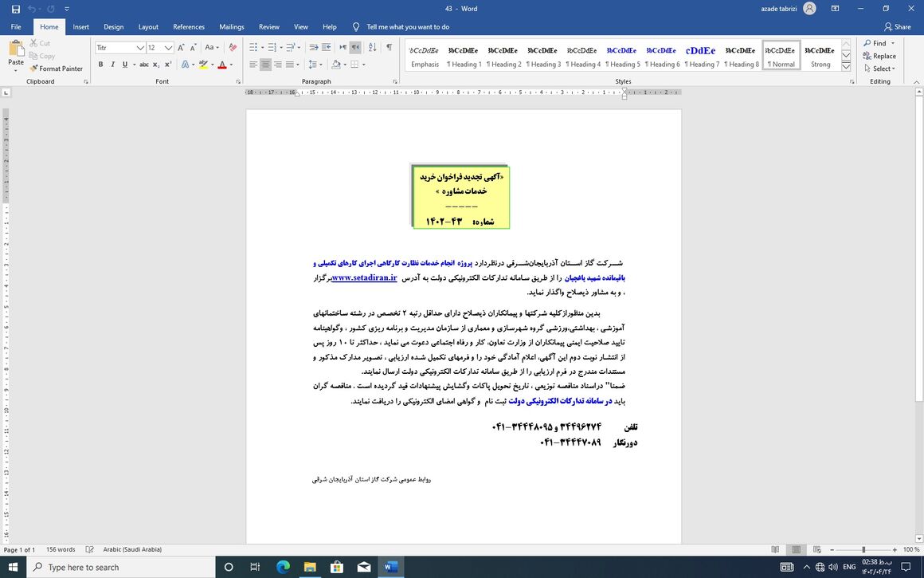
Task: Open Microsoft Edge from the taskbar
Action: [x=283, y=567]
